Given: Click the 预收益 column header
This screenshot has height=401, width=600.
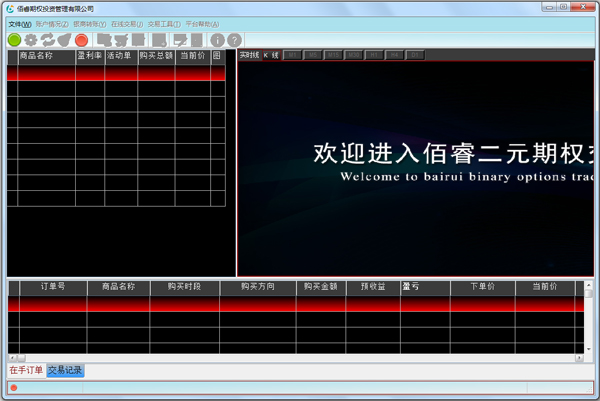Looking at the screenshot, I should click(373, 287).
